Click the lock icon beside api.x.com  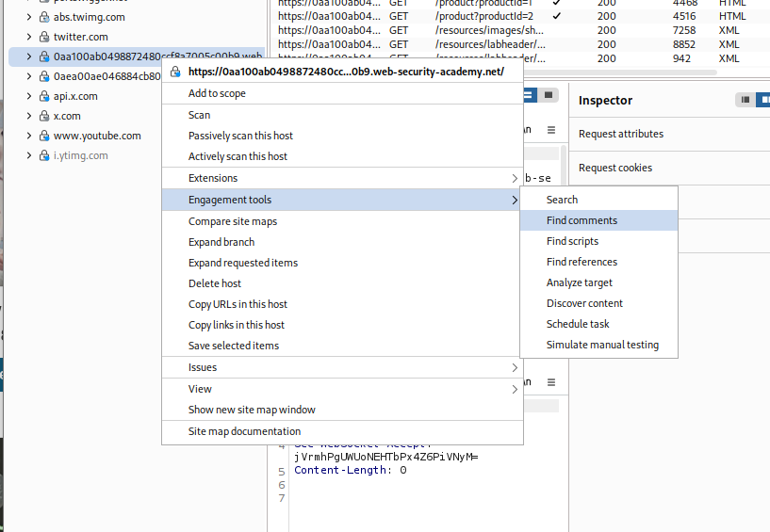click(43, 96)
